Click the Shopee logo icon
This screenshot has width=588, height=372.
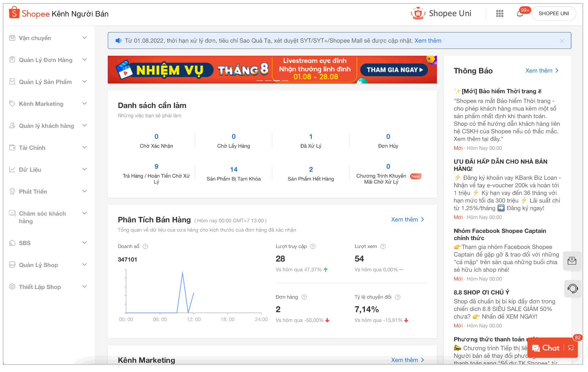pos(14,12)
